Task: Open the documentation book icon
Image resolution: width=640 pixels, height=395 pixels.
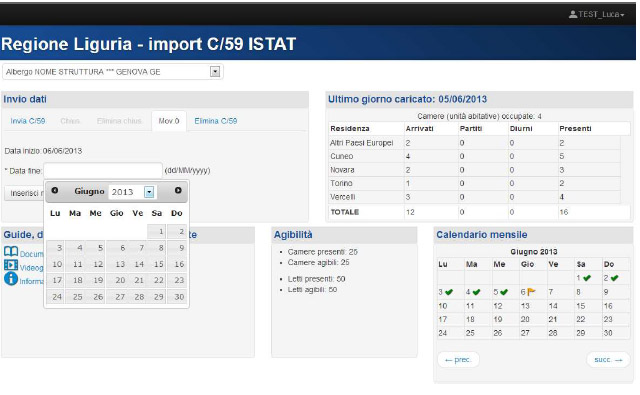Action: [11, 251]
